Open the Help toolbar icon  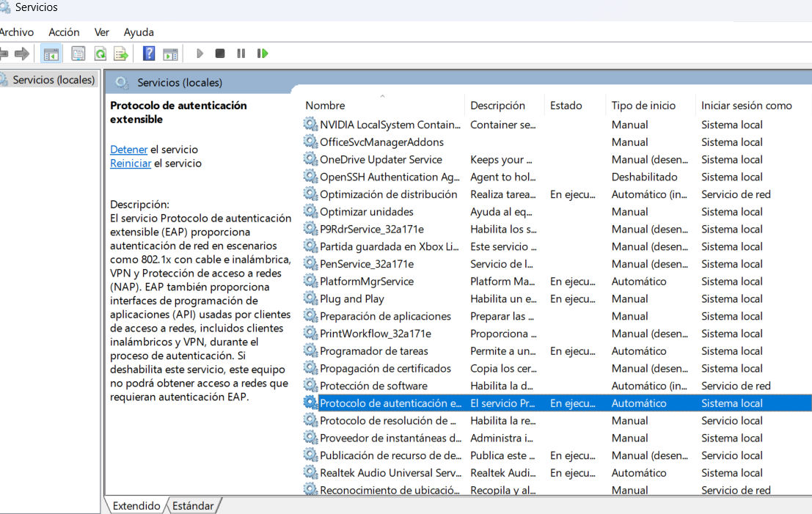149,54
